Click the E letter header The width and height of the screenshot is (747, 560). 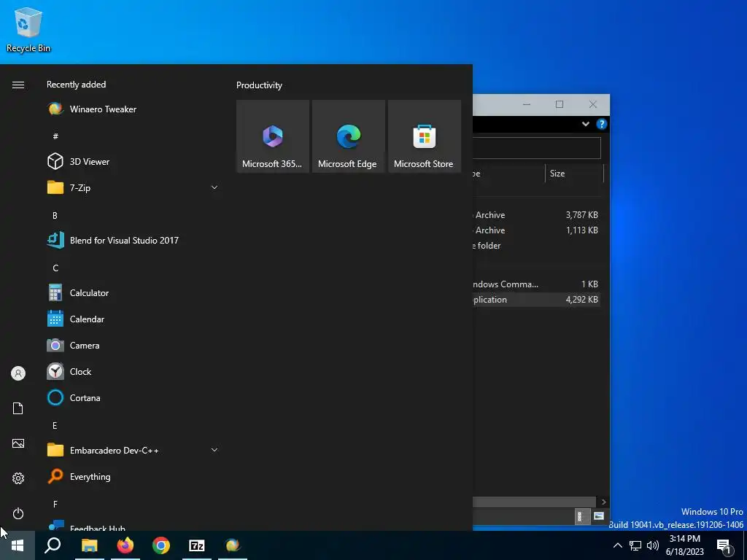tap(55, 425)
